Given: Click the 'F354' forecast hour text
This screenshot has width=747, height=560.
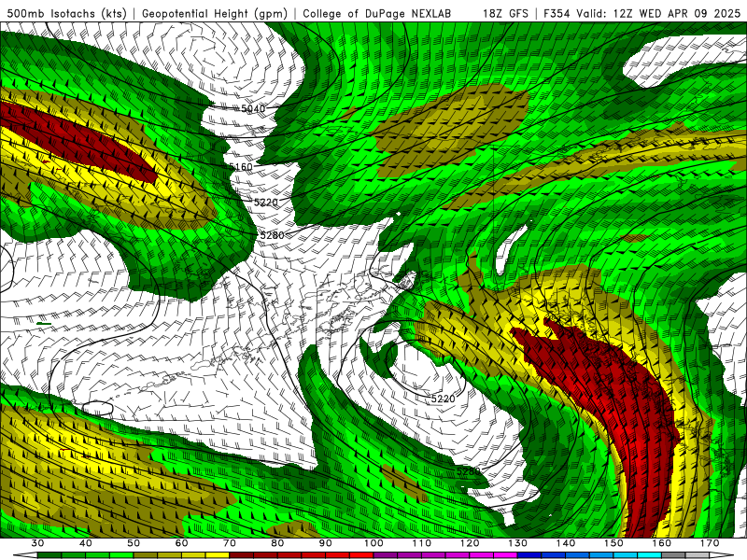Looking at the screenshot, I should 556,14.
